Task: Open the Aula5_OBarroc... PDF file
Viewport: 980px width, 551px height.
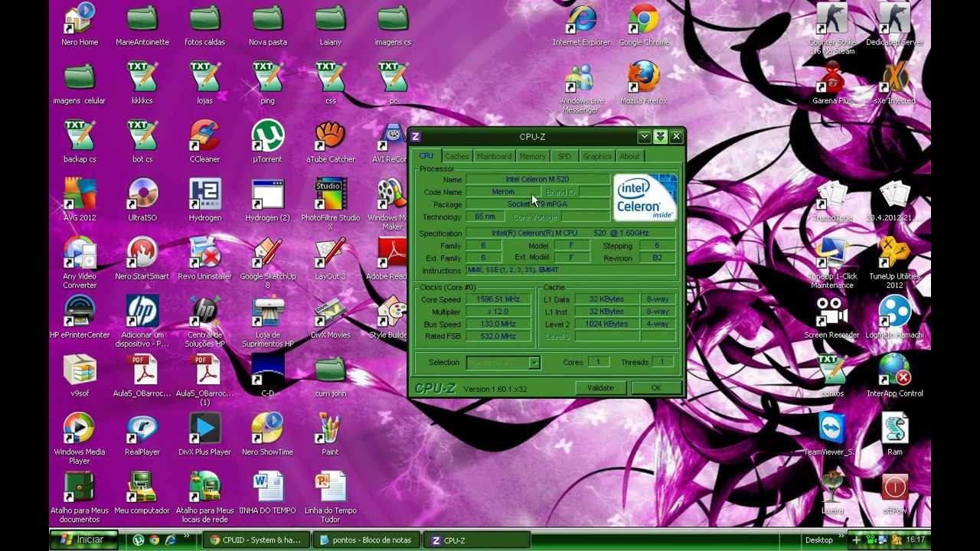Action: pyautogui.click(x=142, y=376)
